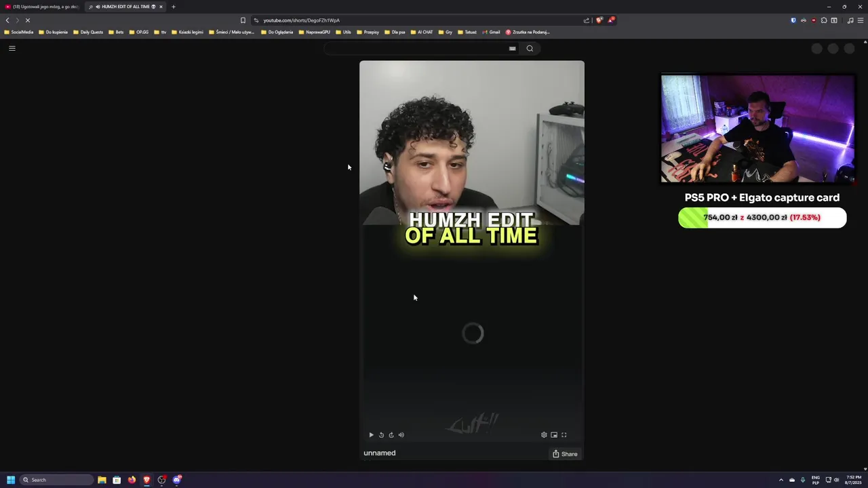Screen dimensions: 868x488
Task: Open the Utils bookmarks folder
Action: click(343, 32)
